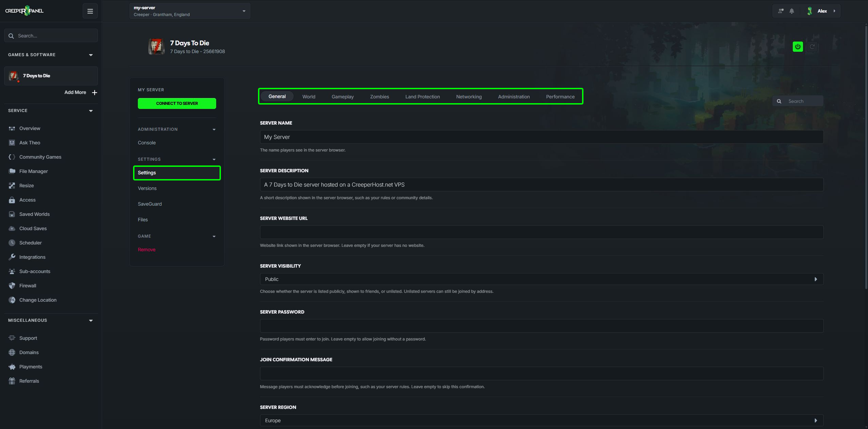Viewport: 868px width, 429px height.
Task: Switch to the Zombies tab
Action: 379,97
